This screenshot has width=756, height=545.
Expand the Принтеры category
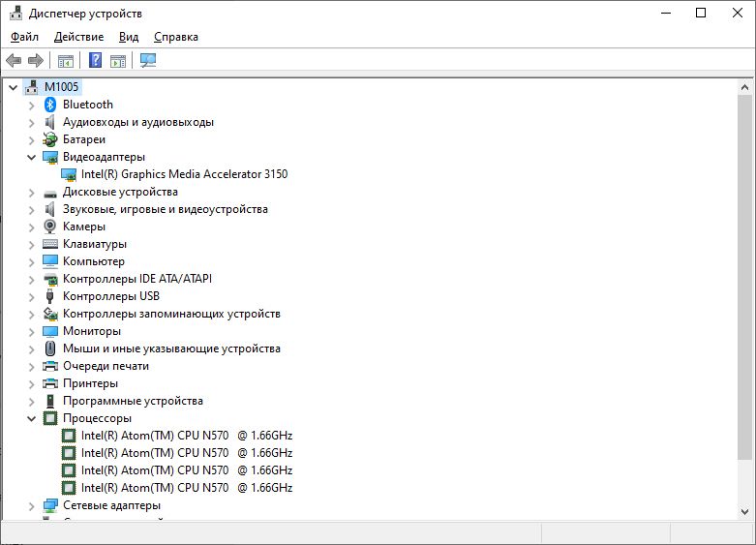31,384
